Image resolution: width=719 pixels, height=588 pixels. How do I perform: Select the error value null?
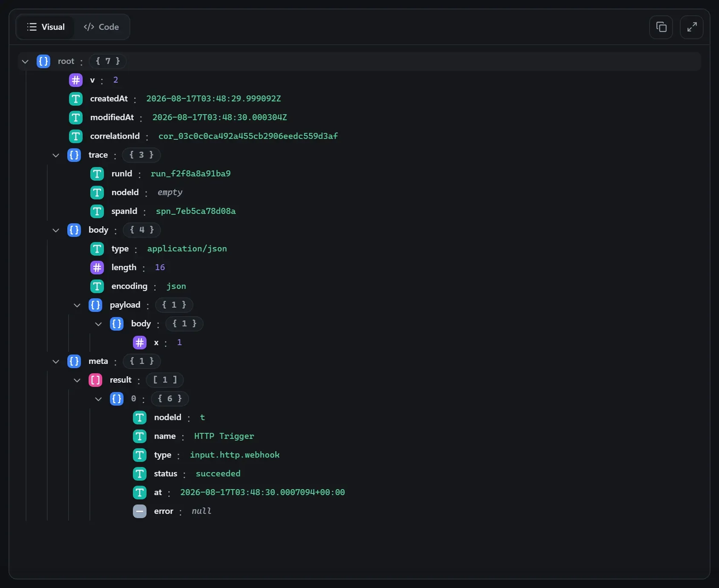click(x=201, y=511)
